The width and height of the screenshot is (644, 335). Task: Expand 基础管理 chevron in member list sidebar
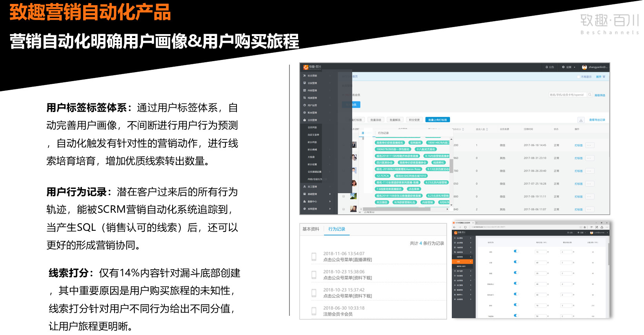coord(330,194)
